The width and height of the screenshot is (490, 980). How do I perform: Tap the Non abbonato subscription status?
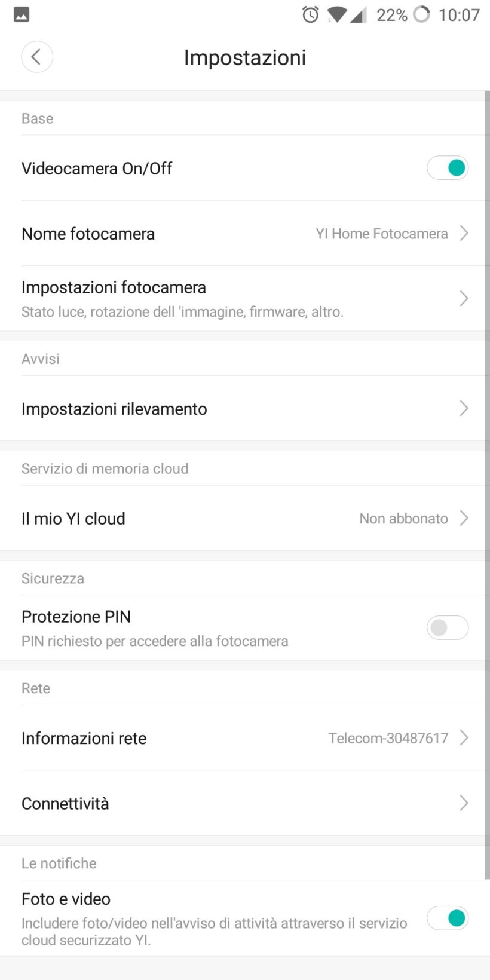[403, 519]
